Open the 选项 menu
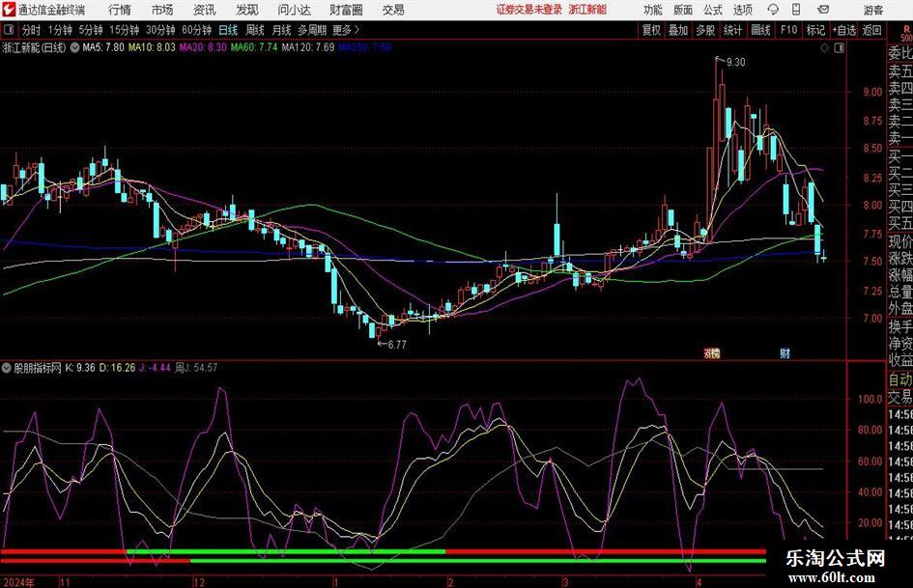The width and height of the screenshot is (913, 588). click(742, 10)
